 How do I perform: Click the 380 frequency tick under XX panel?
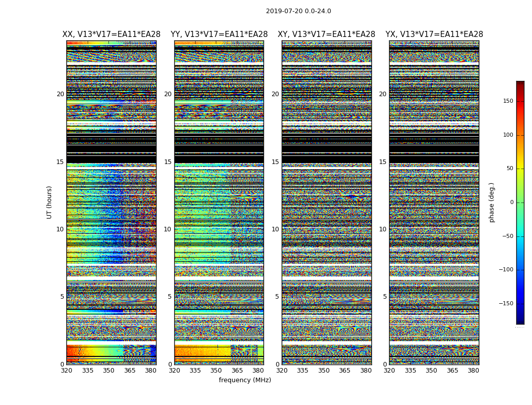tap(150, 371)
